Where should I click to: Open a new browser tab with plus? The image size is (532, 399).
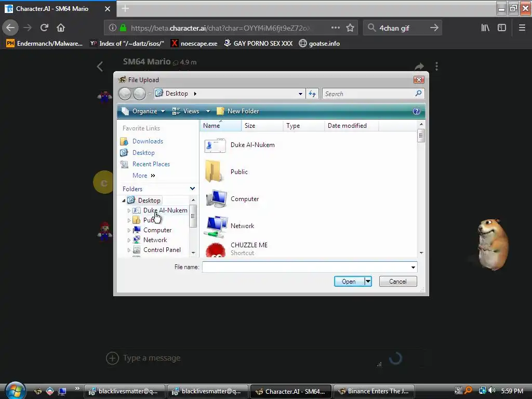click(125, 8)
